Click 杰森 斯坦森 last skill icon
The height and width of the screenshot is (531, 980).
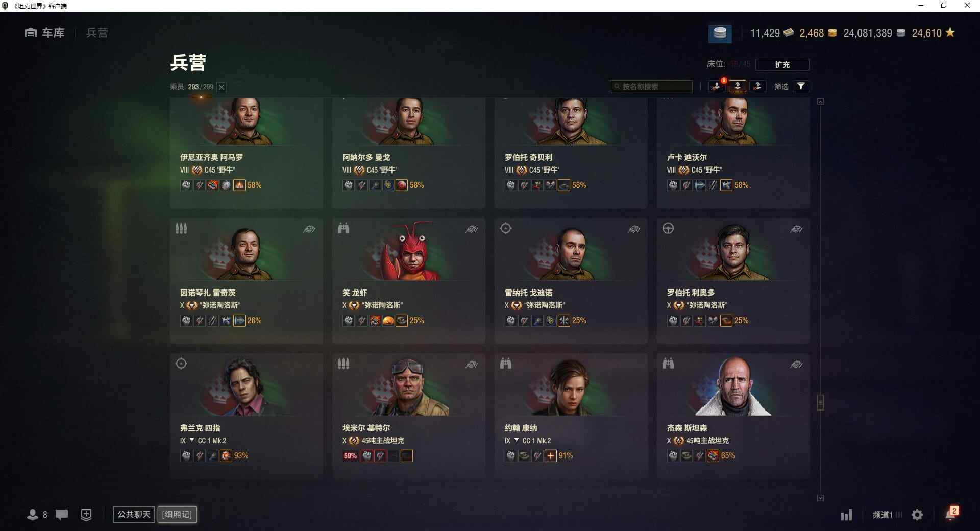click(713, 455)
